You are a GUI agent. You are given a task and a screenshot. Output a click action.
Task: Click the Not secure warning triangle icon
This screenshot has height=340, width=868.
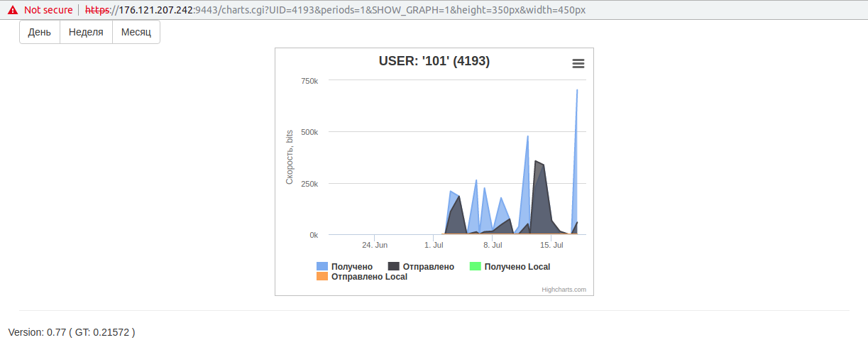coord(13,10)
